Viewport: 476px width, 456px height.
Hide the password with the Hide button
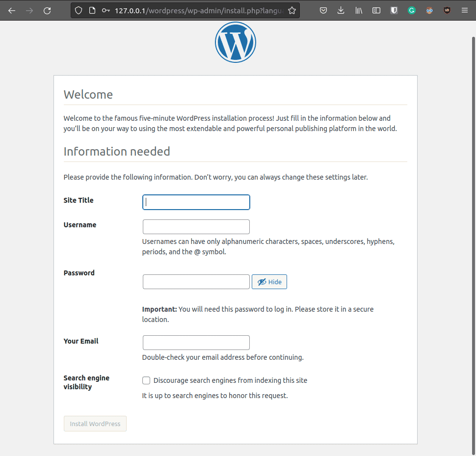[269, 282]
